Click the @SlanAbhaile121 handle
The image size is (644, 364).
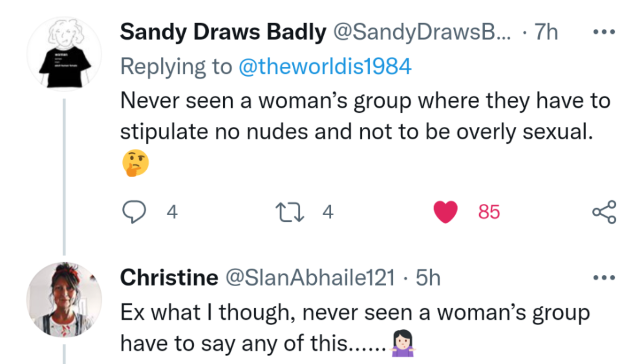tap(310, 278)
